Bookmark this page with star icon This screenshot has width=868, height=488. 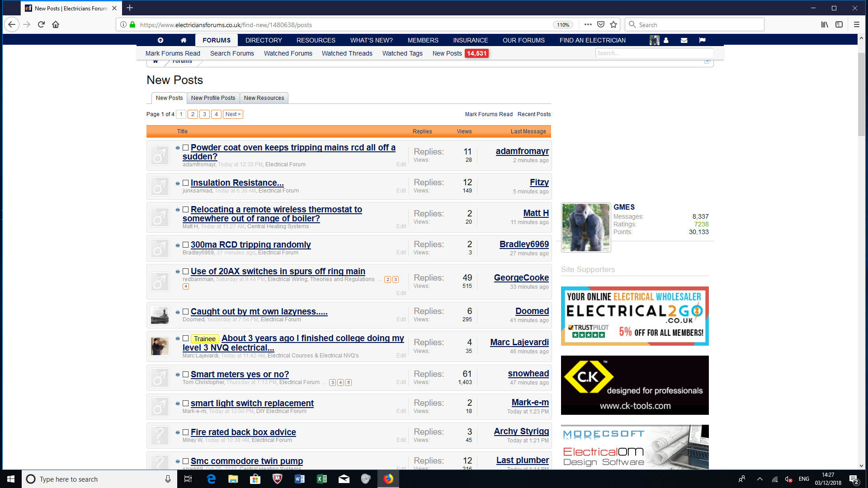613,24
